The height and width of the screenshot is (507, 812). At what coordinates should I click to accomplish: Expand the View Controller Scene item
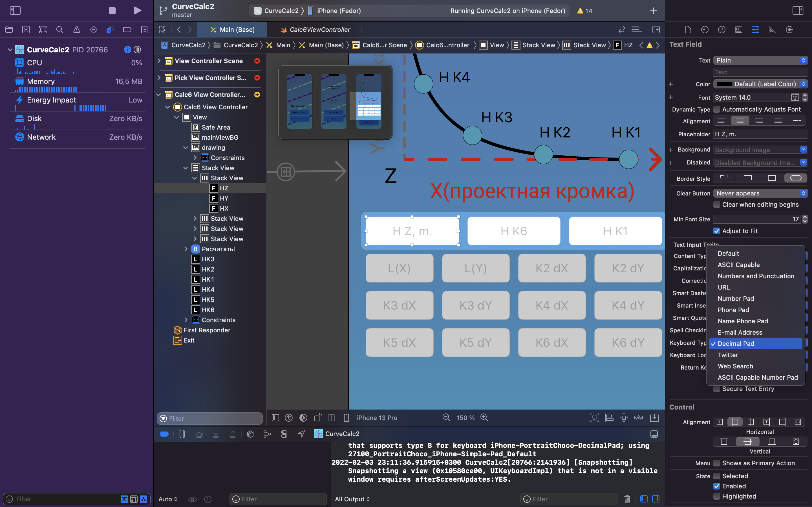(159, 61)
